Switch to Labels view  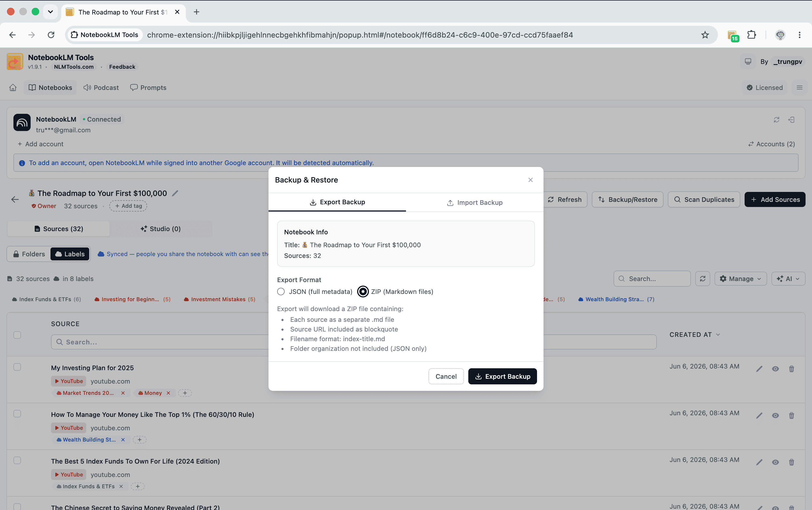pos(70,254)
